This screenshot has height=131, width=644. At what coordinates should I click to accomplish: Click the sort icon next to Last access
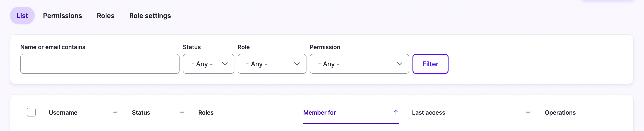coord(528,113)
